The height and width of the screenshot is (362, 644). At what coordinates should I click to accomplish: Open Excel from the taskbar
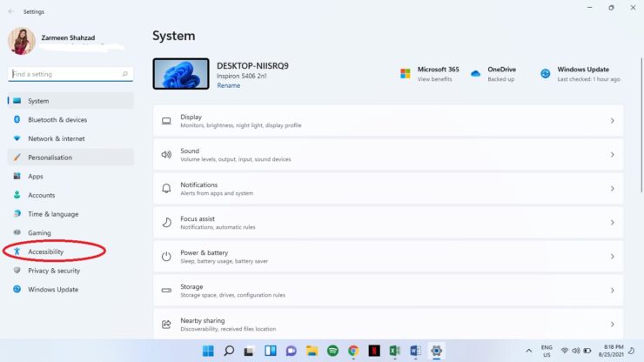click(395, 351)
